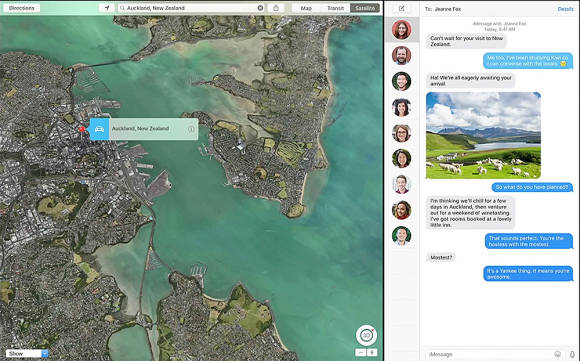Zoom out with the minus button
The height and width of the screenshot is (361, 580).
click(x=361, y=352)
